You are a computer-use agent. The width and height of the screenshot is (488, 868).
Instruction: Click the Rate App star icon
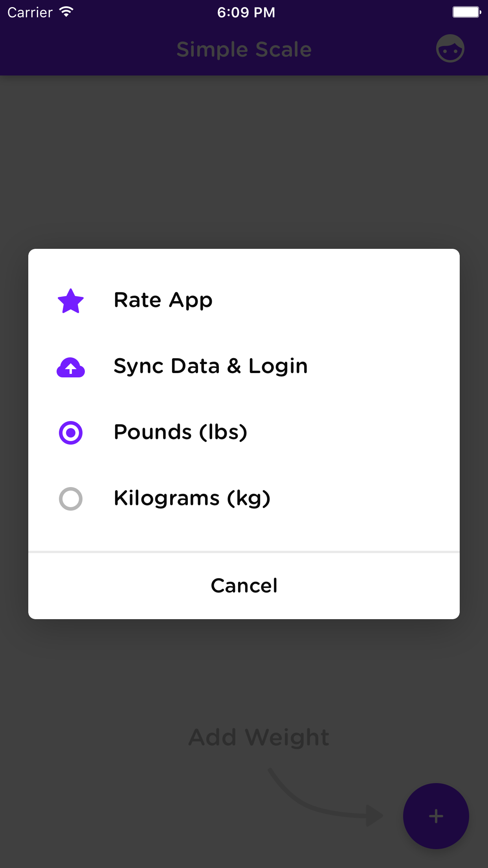[x=71, y=300]
